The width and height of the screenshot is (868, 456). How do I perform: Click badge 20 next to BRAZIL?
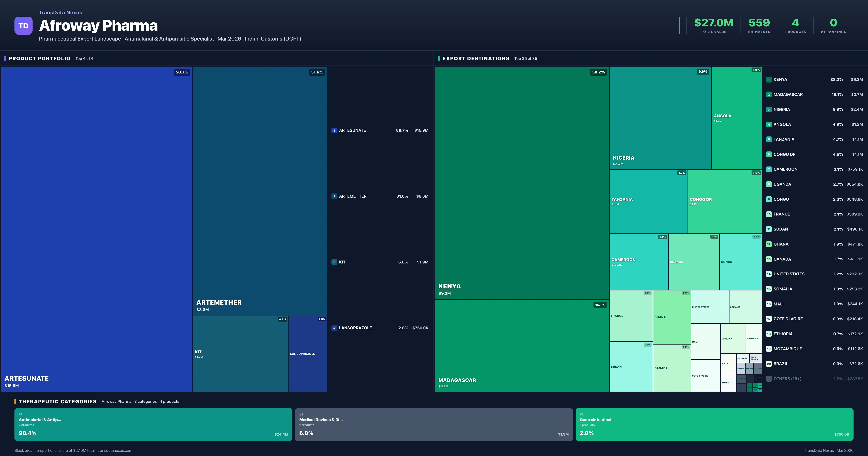[x=769, y=364]
